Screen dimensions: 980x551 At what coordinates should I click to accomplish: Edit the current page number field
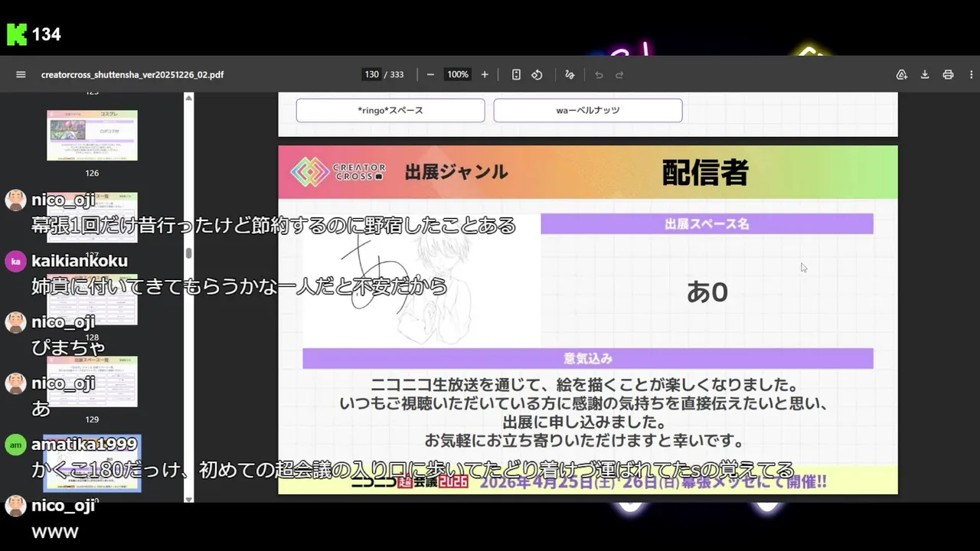click(x=371, y=74)
